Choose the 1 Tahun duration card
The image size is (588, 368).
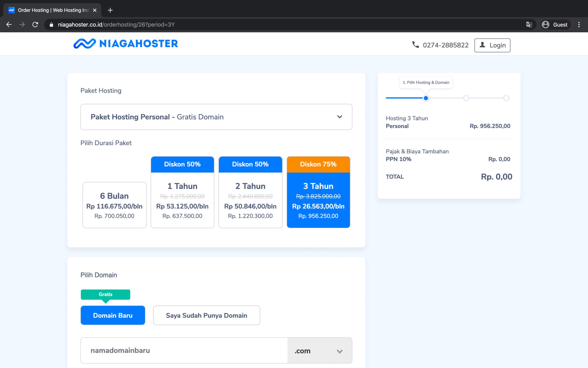pos(182,192)
